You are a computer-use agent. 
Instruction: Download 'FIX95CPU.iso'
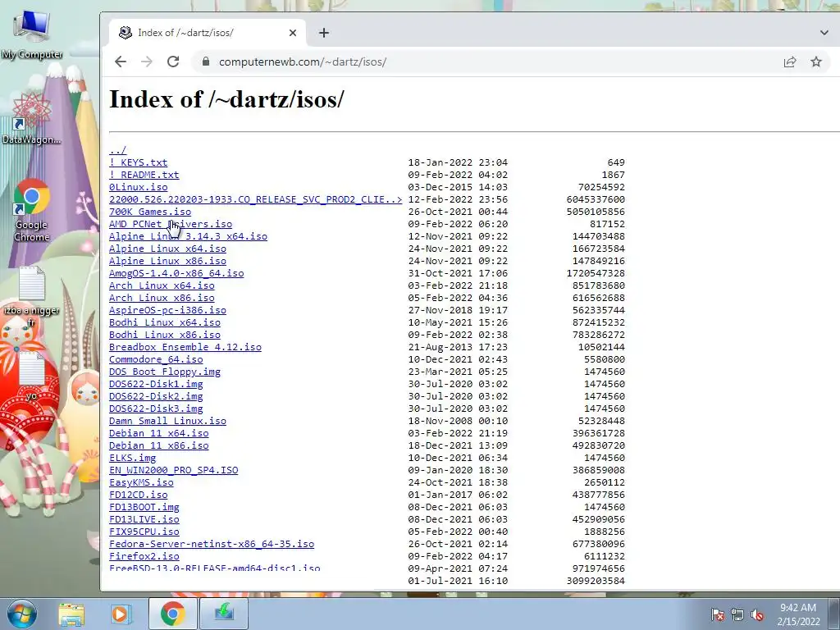point(144,532)
